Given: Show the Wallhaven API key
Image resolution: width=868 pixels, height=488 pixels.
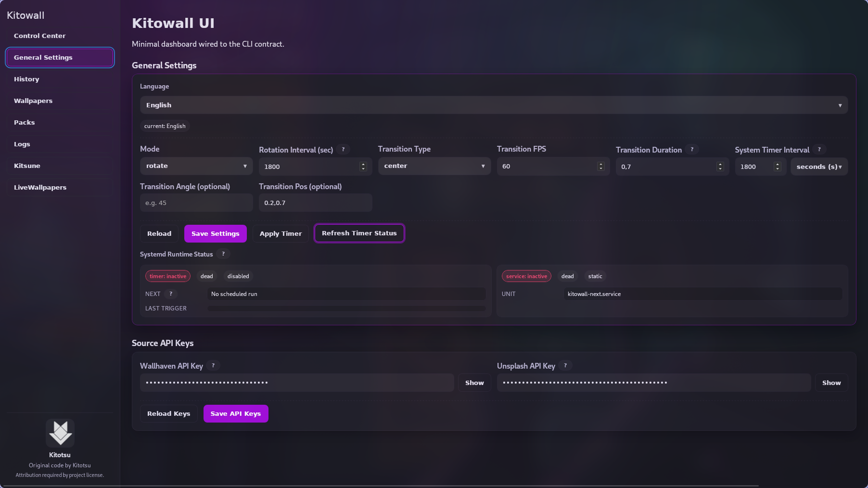Looking at the screenshot, I should (474, 383).
